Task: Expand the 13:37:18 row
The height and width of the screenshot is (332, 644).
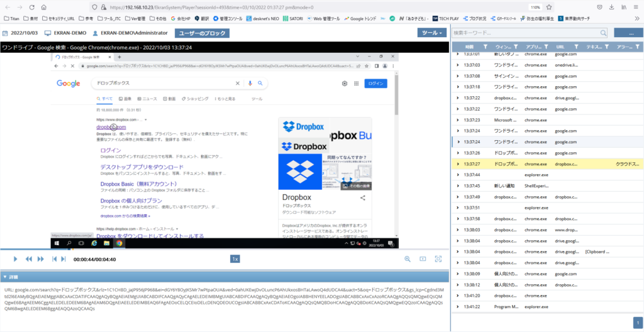Action: (458, 87)
